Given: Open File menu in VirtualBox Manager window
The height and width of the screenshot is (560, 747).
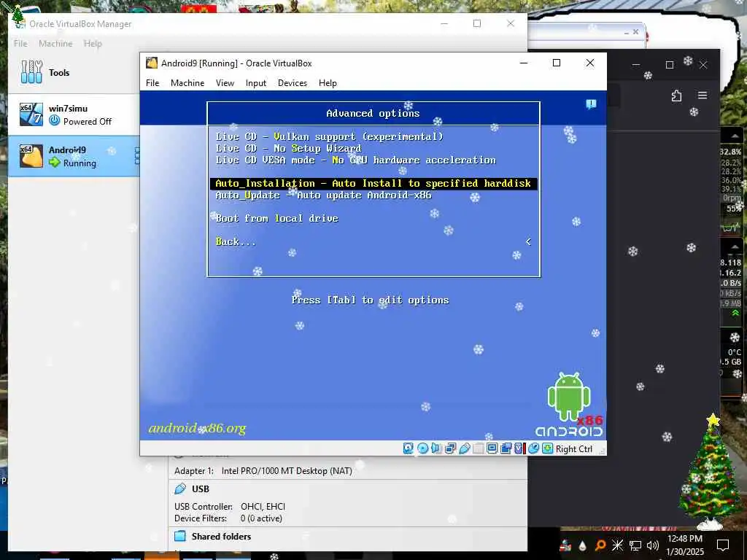Looking at the screenshot, I should (20, 43).
